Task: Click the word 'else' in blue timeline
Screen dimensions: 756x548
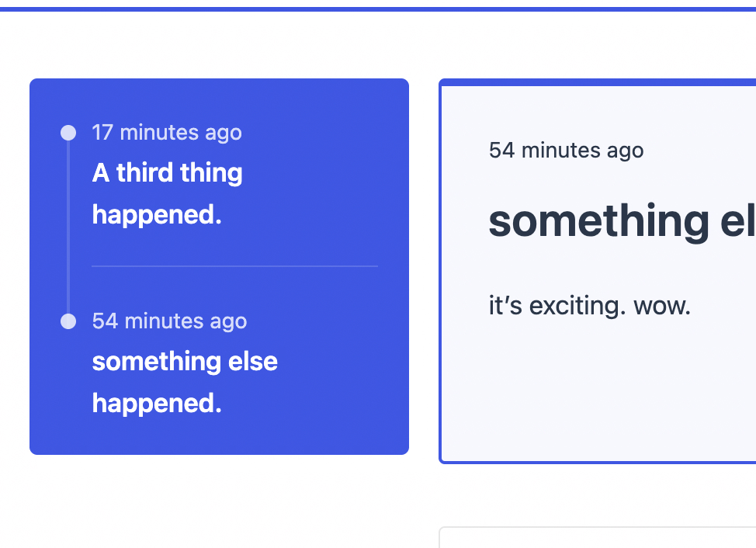Action: 253,362
